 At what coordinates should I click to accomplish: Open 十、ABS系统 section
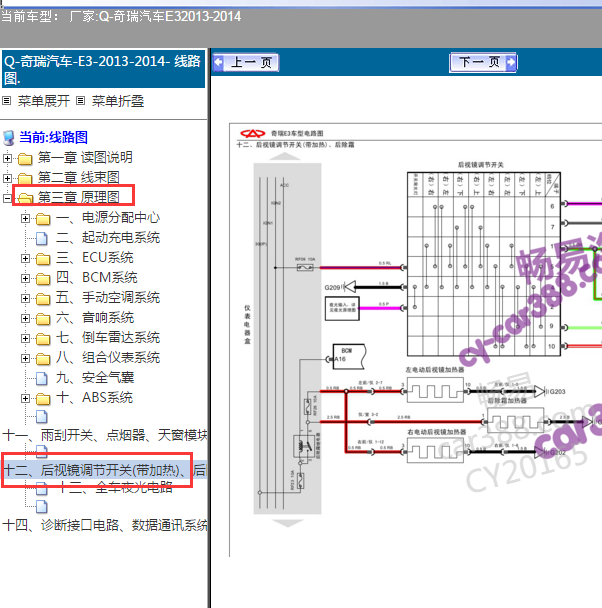pos(94,398)
